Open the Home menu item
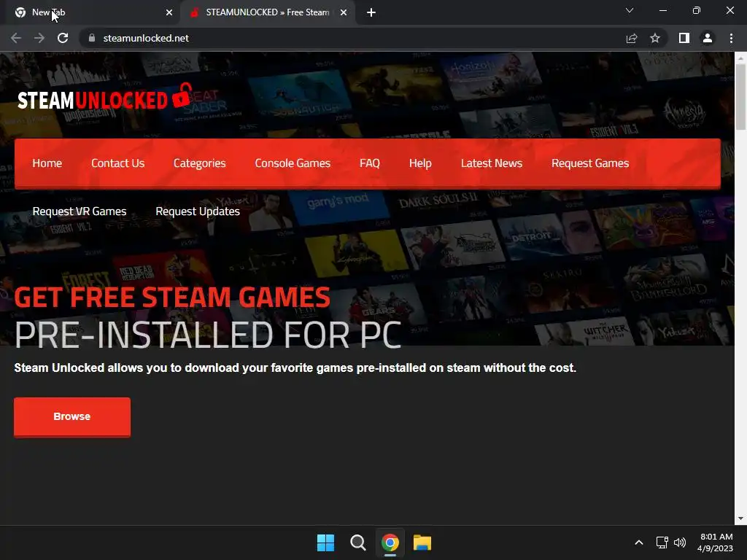Image resolution: width=747 pixels, height=560 pixels. [47, 163]
